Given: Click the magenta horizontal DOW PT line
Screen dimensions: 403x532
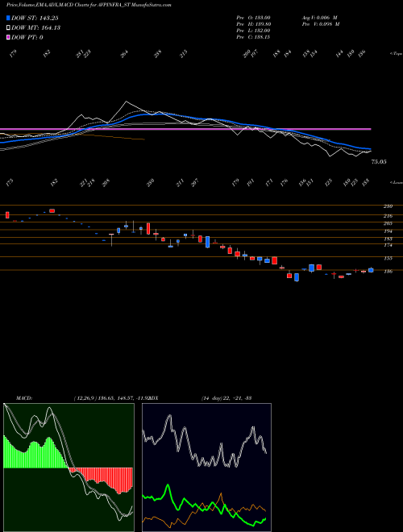Looking at the screenshot, I should click(185, 129).
